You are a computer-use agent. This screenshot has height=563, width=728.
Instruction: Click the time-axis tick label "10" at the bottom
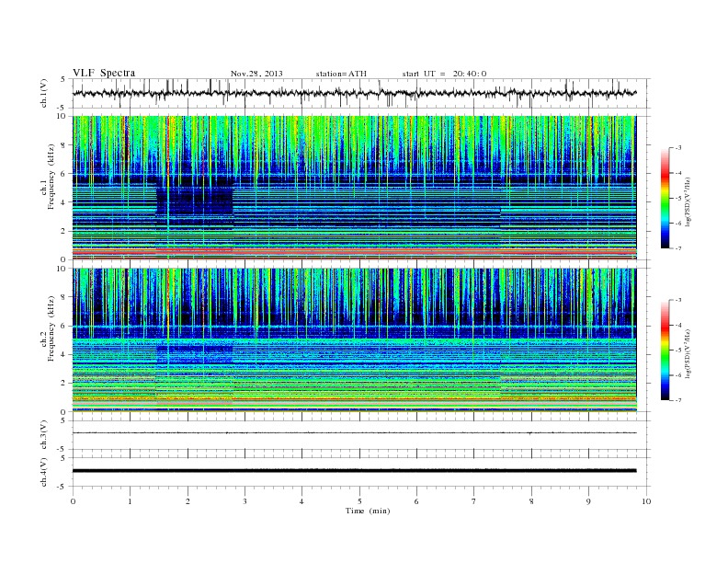click(646, 501)
